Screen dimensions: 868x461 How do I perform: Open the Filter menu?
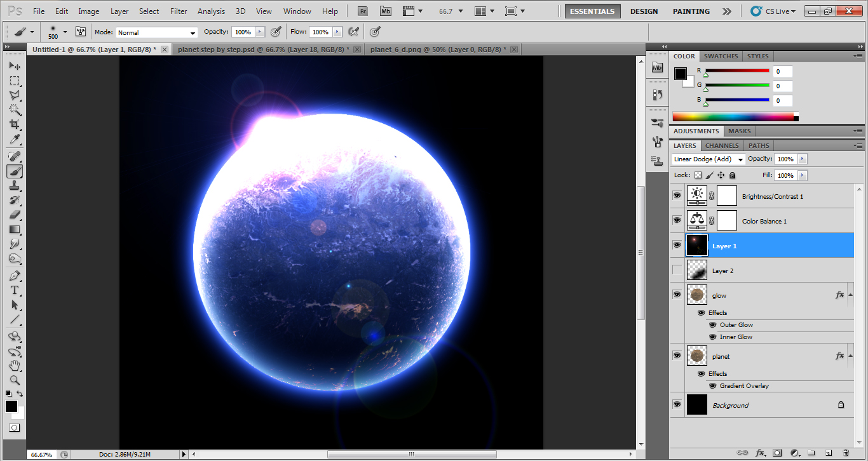tap(178, 11)
